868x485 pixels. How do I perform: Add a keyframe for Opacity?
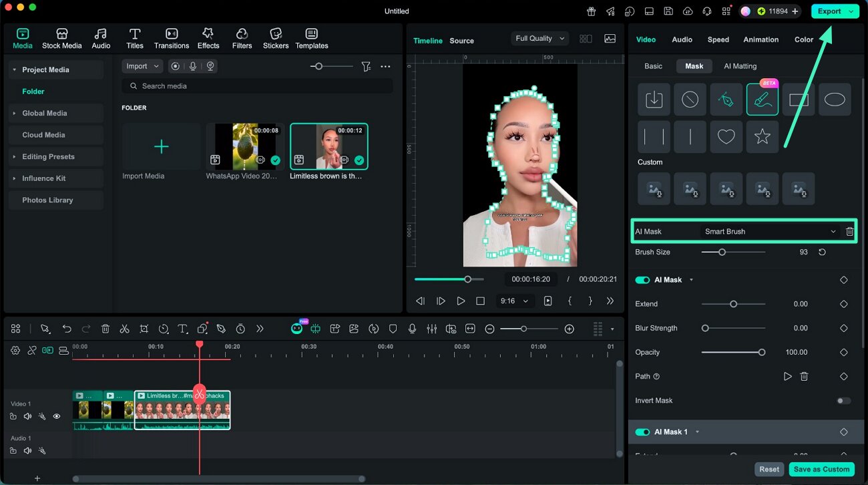(843, 352)
